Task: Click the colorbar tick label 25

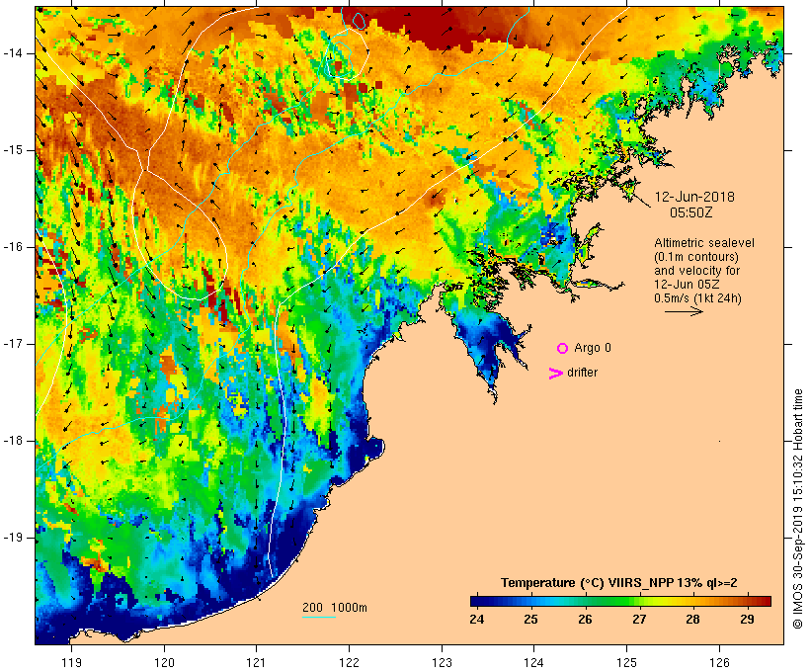Action: click(x=531, y=620)
